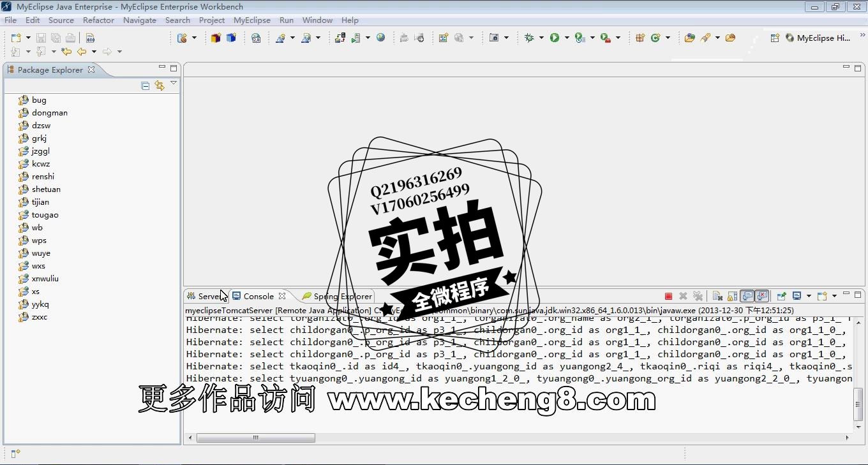The height and width of the screenshot is (465, 868).
Task: Open the Package Explorer view menu triangle
Action: pyautogui.click(x=174, y=83)
